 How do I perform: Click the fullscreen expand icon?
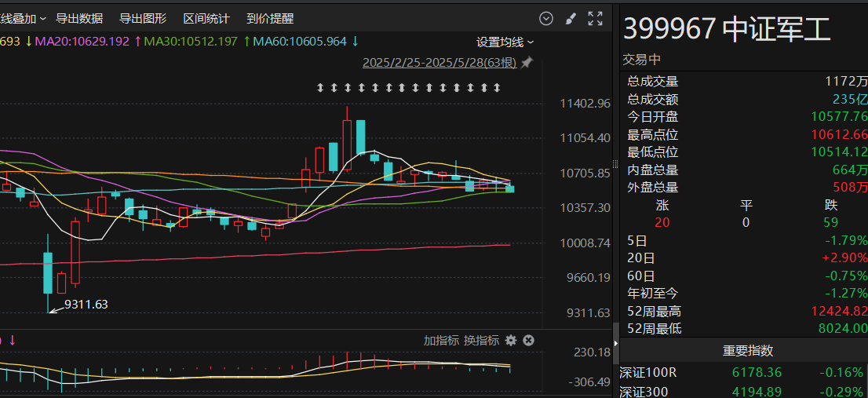click(x=595, y=18)
